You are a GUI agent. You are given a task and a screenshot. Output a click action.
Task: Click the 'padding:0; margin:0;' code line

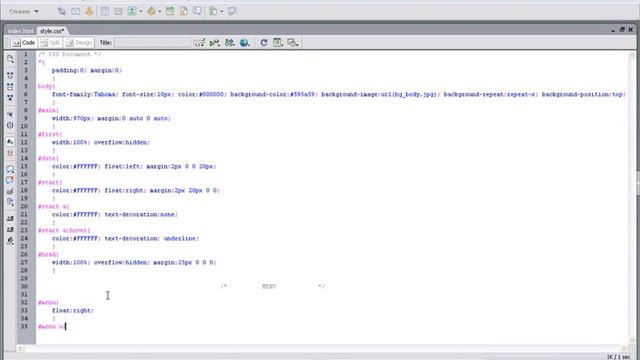[87, 70]
